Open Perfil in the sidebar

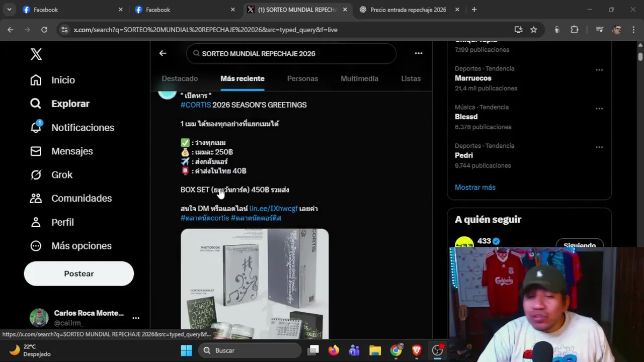52,222
